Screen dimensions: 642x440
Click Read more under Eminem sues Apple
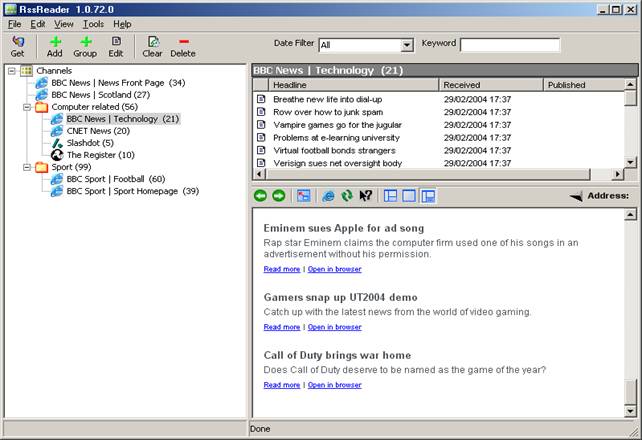click(281, 269)
